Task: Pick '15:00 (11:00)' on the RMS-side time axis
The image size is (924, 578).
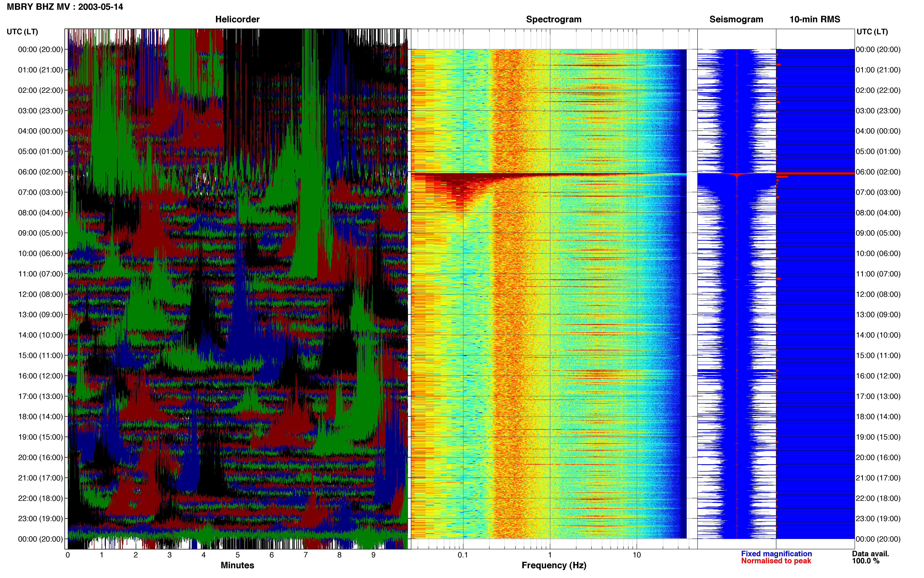Action: [878, 356]
